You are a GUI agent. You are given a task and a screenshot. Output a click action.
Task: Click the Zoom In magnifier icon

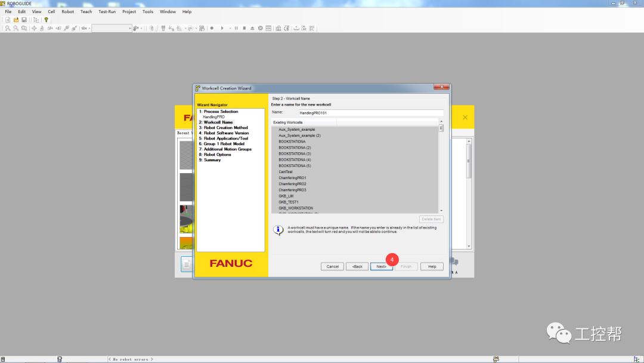tap(8, 29)
